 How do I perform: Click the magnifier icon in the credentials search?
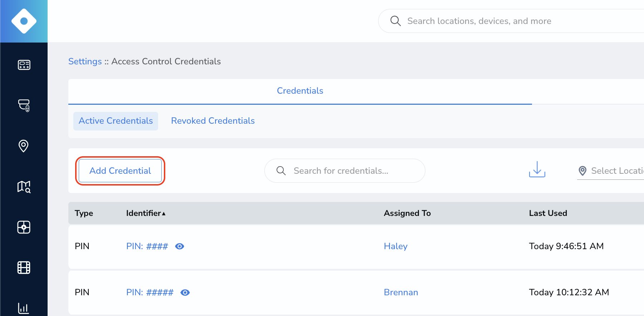point(281,171)
